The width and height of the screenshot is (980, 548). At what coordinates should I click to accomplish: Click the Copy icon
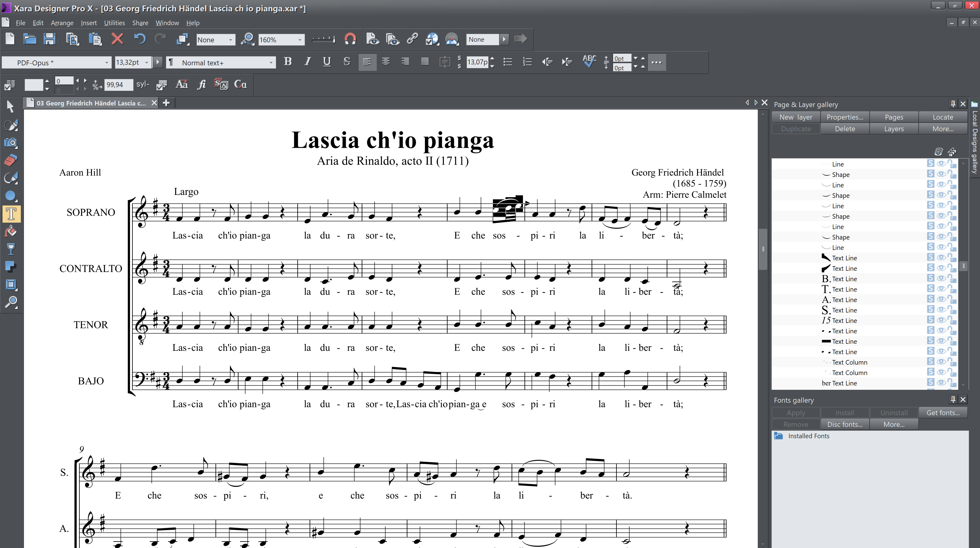pos(72,39)
